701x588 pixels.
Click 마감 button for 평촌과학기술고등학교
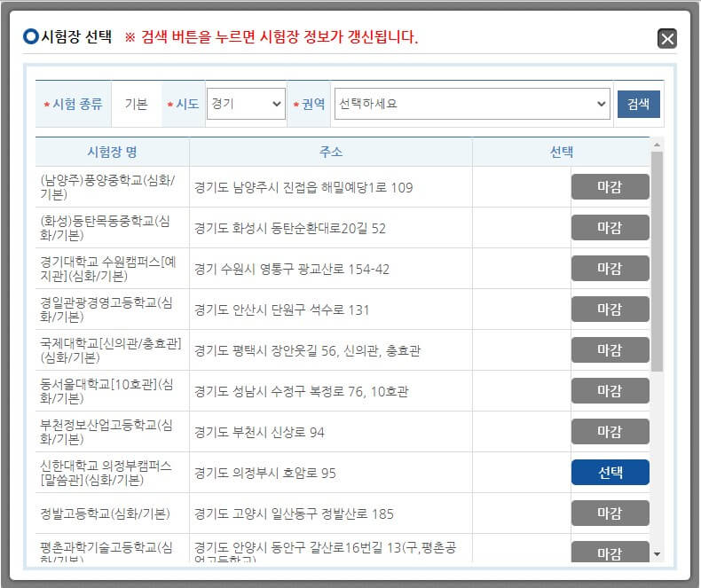610,552
